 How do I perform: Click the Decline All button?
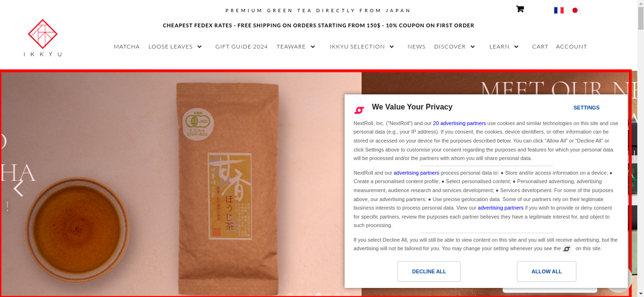pos(429,271)
